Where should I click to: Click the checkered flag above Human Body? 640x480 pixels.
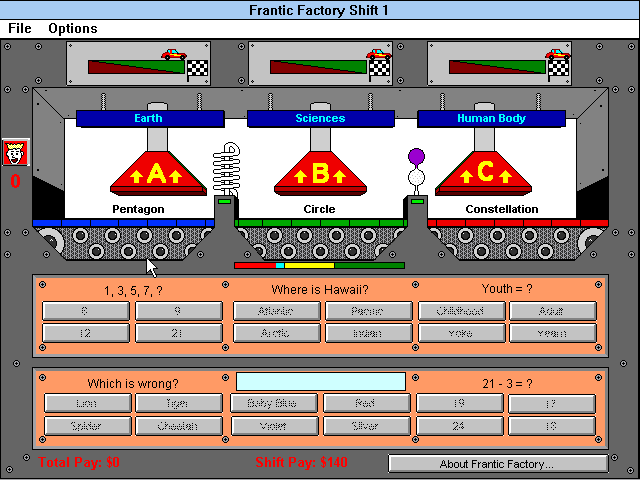558,70
